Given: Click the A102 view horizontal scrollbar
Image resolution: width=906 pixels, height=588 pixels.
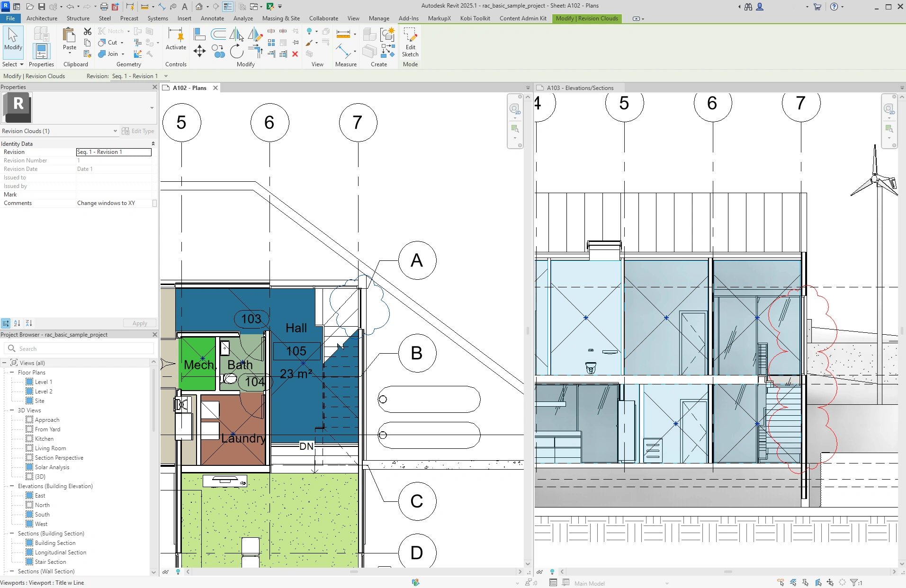Looking at the screenshot, I should tap(354, 572).
